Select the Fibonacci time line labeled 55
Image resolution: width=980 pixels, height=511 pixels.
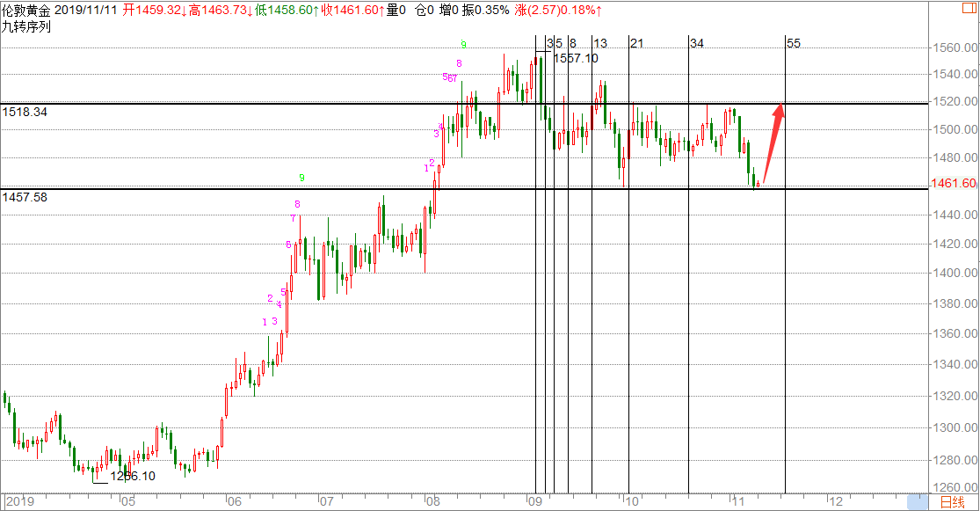785,264
